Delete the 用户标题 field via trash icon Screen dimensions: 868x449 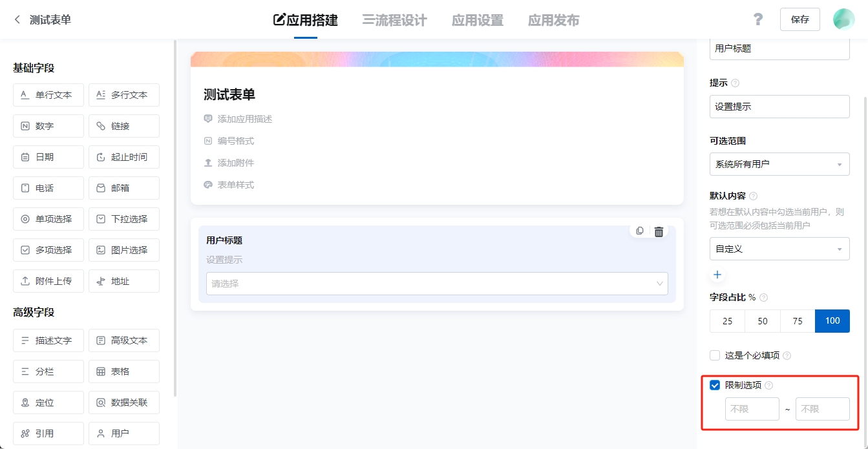pos(659,231)
